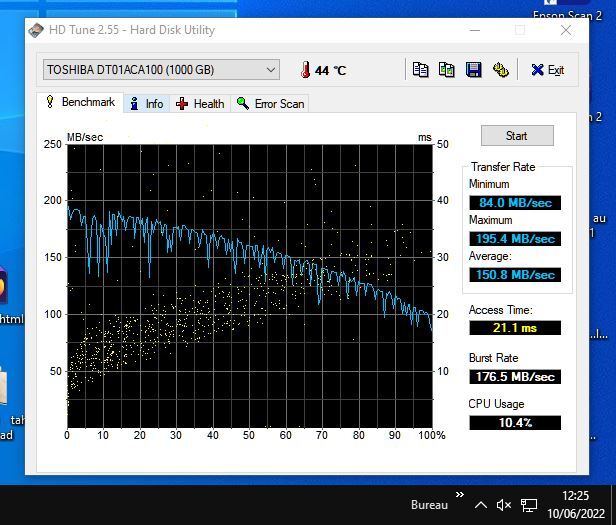Click the muted speaker icon in tray

click(504, 505)
